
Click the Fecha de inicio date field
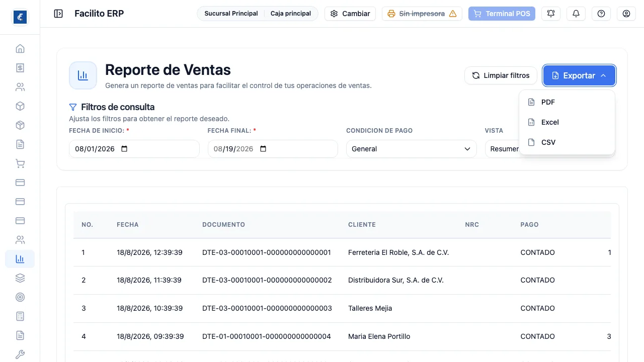tap(134, 149)
